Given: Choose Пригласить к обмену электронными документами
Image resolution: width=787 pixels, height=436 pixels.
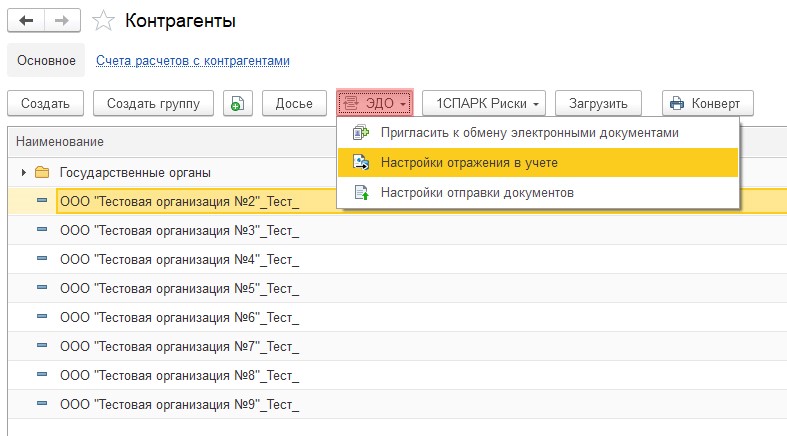Looking at the screenshot, I should coord(529,132).
